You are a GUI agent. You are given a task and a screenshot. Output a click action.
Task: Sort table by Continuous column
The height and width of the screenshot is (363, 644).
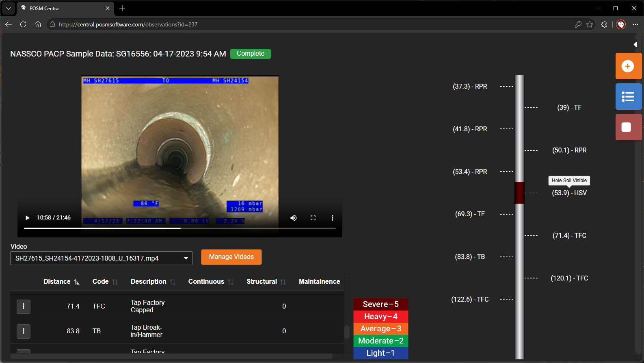click(211, 282)
